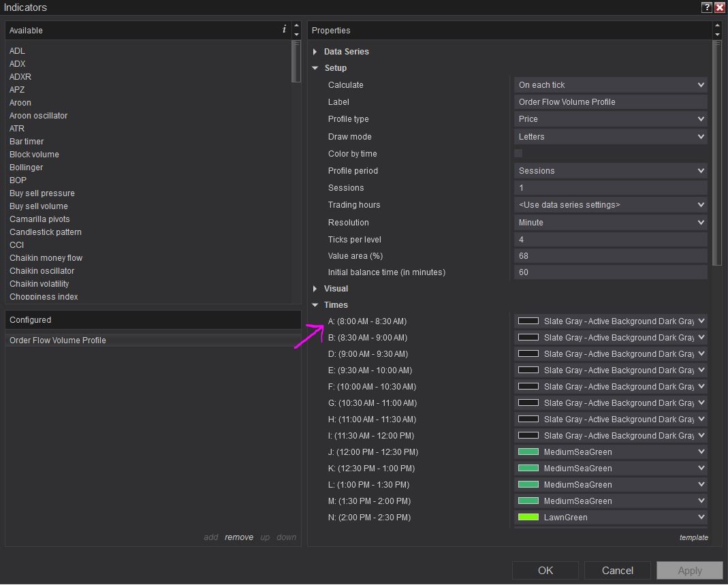Click the Properties panel scroll down arrow
728x585 pixels.
[x=716, y=35]
